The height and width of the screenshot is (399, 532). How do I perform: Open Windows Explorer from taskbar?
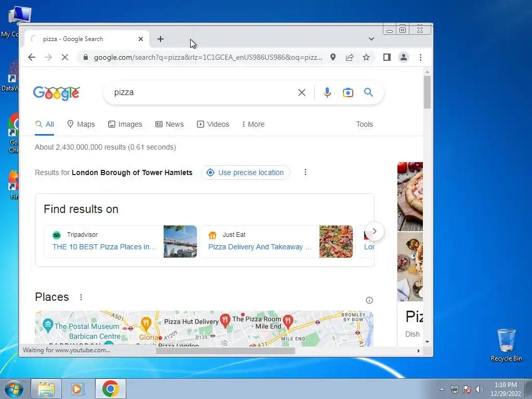pyautogui.click(x=46, y=389)
